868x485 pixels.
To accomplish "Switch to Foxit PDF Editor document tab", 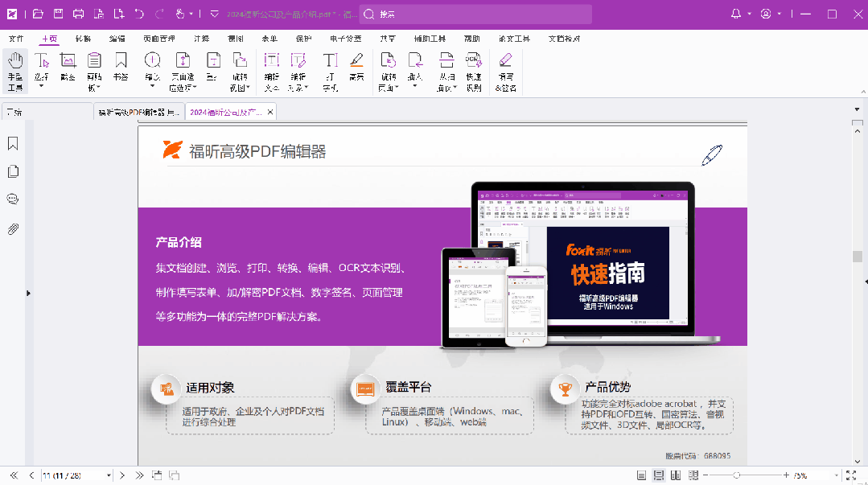I will 138,113.
